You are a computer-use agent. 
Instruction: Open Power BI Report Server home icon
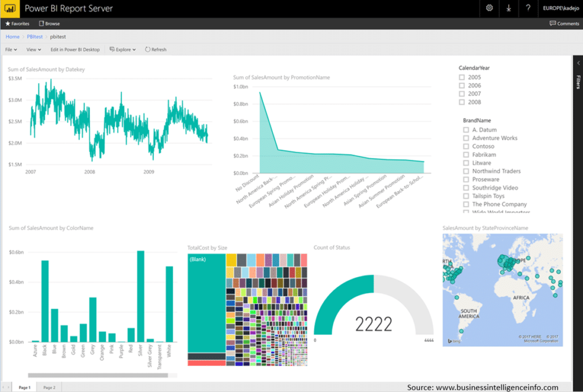9,8
